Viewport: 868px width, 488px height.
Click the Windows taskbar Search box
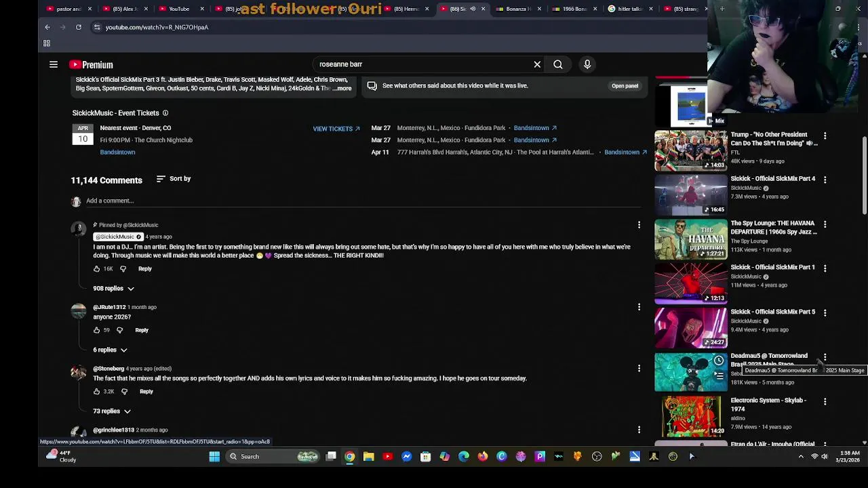273,457
